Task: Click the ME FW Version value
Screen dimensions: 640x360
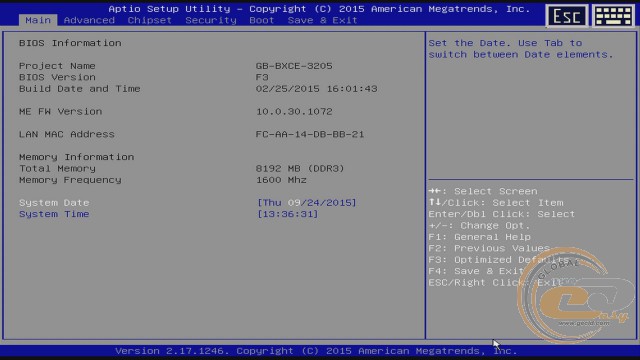Action: click(294, 111)
